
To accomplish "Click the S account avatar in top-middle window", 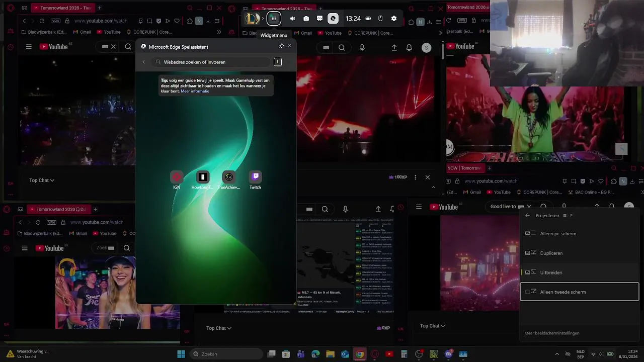I will pos(427,48).
